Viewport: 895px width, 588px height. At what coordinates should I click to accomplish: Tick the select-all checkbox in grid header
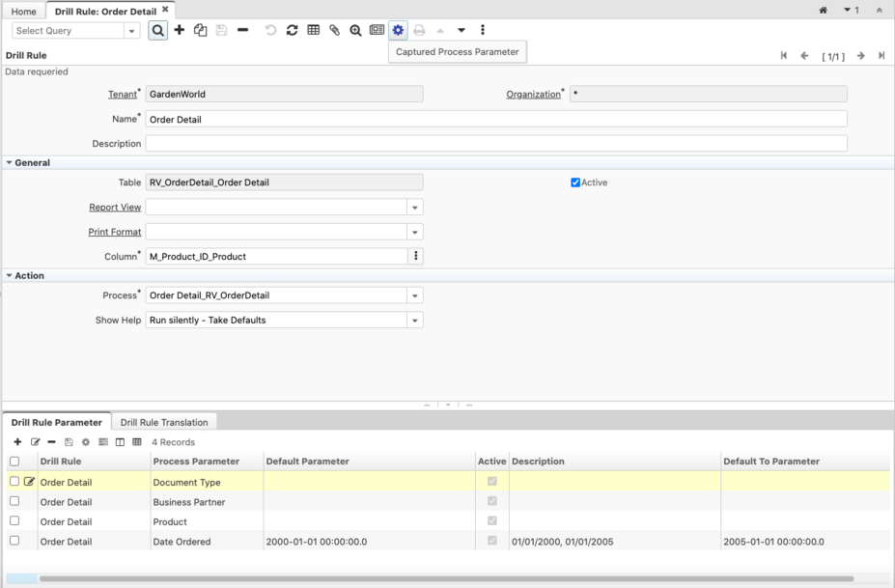pos(14,462)
